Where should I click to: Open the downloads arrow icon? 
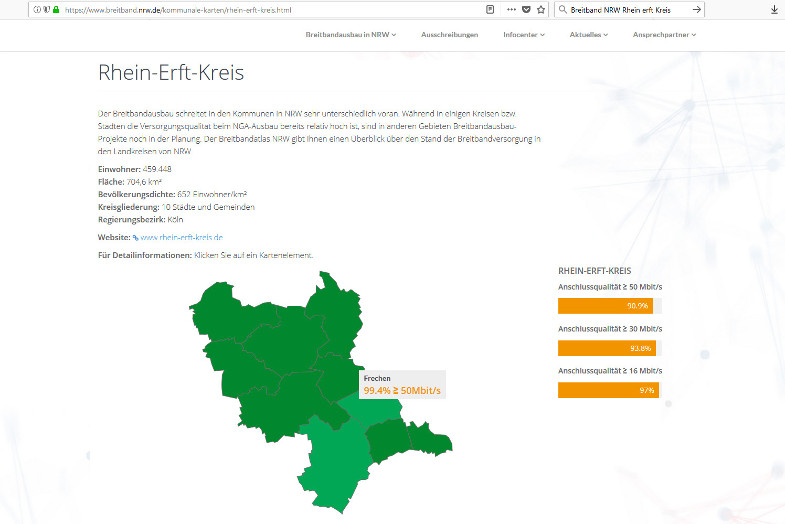(774, 10)
